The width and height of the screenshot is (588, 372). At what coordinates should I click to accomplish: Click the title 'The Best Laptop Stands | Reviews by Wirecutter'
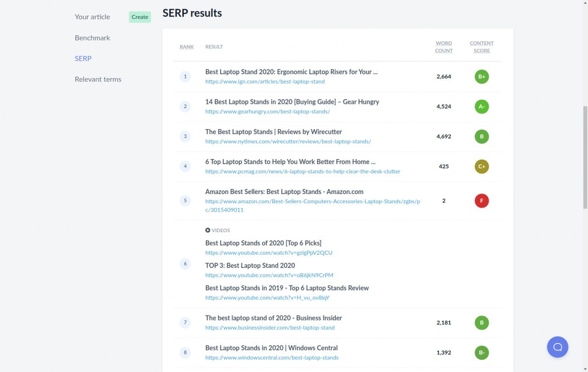(273, 132)
